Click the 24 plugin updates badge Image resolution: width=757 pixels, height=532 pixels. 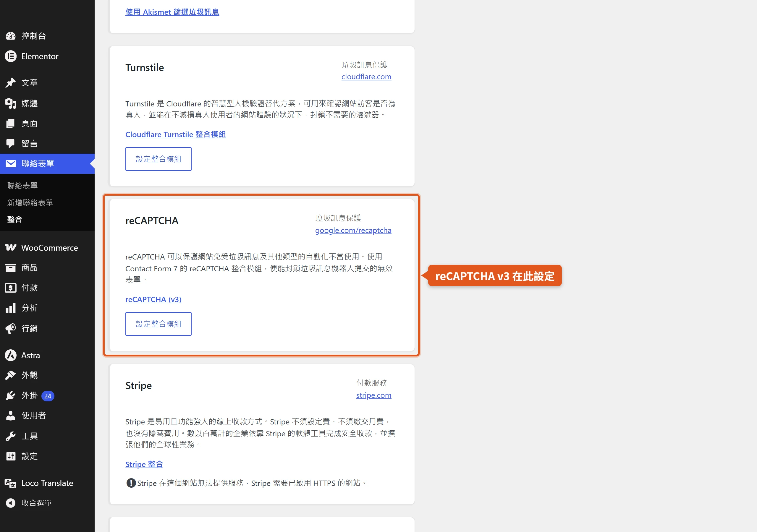(x=48, y=396)
